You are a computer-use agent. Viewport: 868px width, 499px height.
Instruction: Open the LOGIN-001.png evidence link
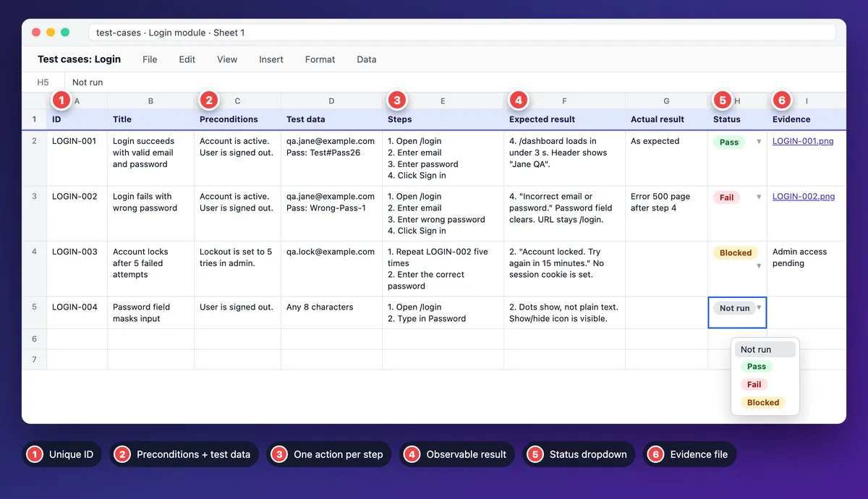tap(803, 141)
